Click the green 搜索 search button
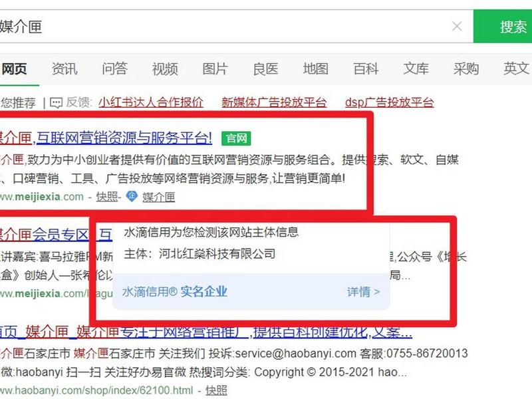This screenshot has height=399, width=532. tap(503, 27)
